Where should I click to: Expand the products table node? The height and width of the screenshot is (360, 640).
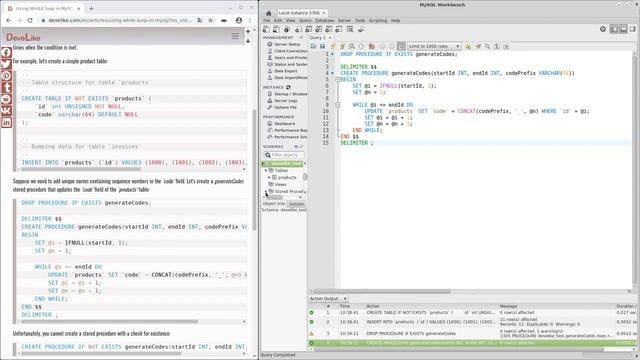click(x=269, y=178)
